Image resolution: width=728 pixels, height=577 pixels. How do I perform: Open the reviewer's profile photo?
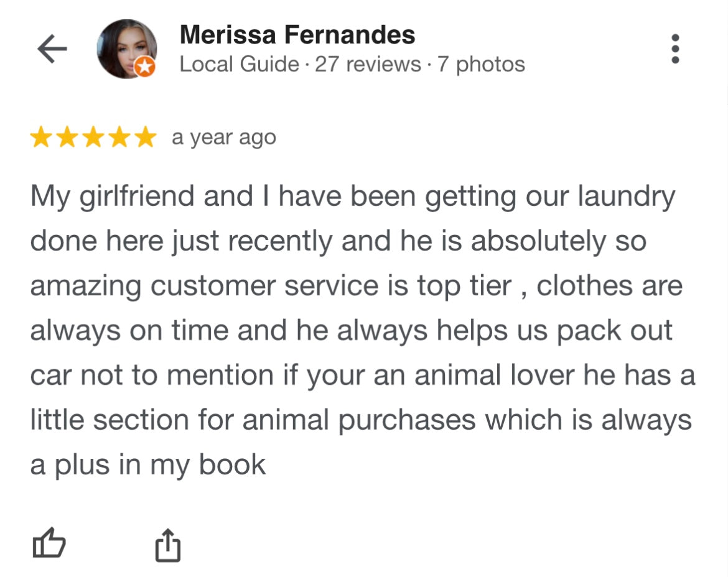pos(126,48)
